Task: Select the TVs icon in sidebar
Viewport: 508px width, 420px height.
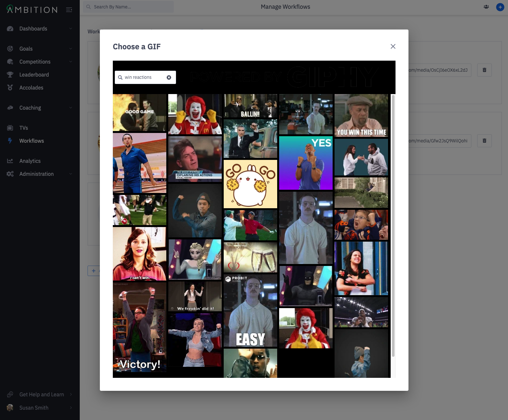Action: pyautogui.click(x=10, y=128)
